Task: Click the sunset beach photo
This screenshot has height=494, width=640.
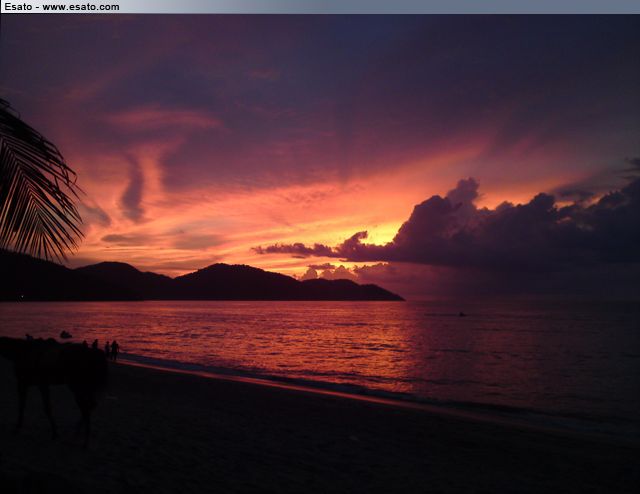Action: point(320,254)
